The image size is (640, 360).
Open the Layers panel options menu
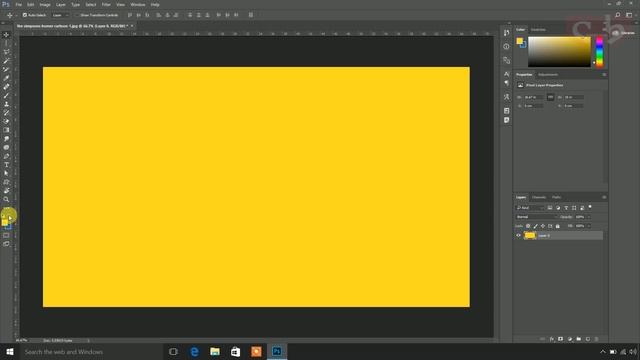[x=604, y=197]
